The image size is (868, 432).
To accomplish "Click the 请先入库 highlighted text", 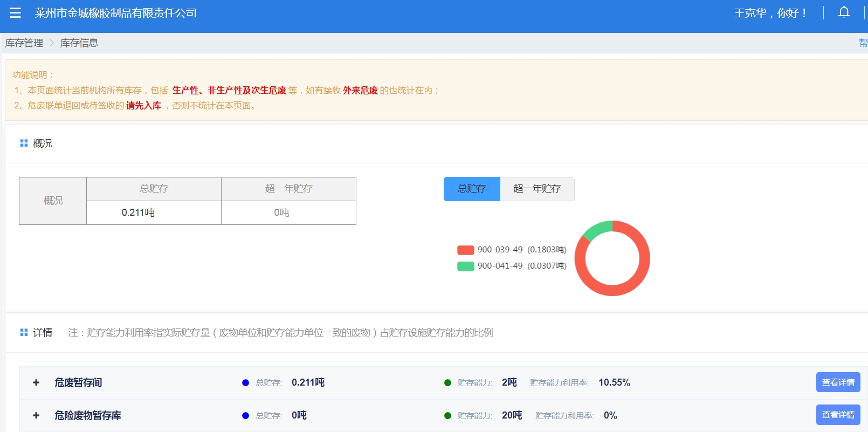I will pos(143,106).
